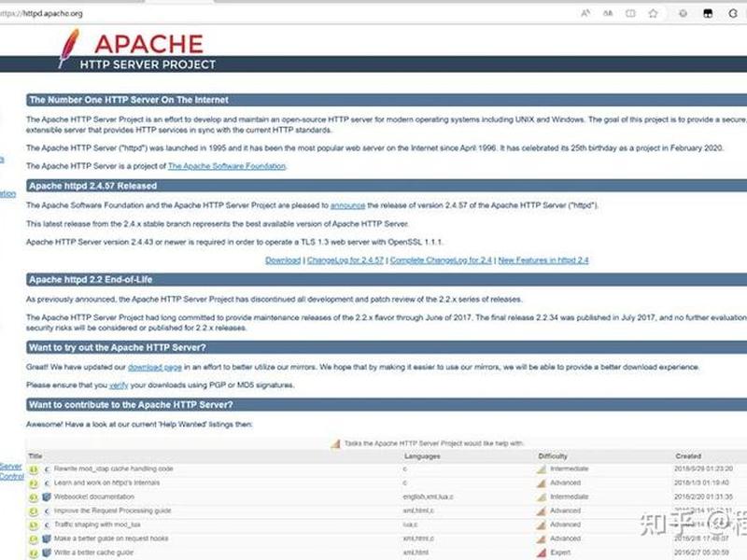Click the C icon on 'Improve the Request Processing' row
The height and width of the screenshot is (560, 747).
(47, 511)
